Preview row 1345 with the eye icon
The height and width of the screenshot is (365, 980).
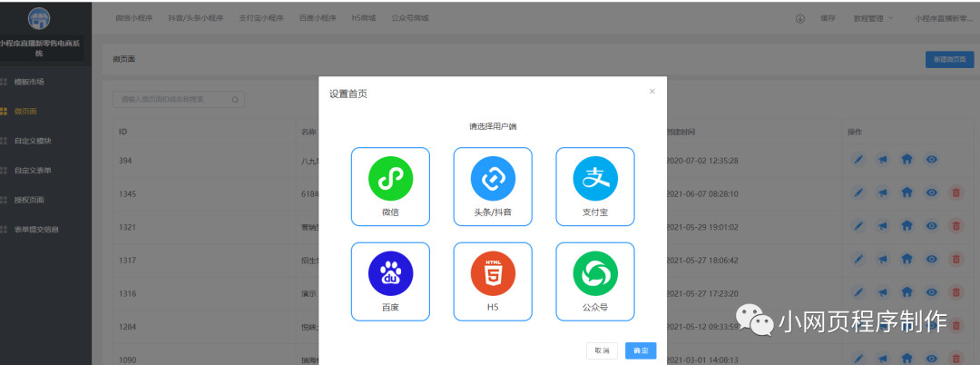(x=931, y=193)
